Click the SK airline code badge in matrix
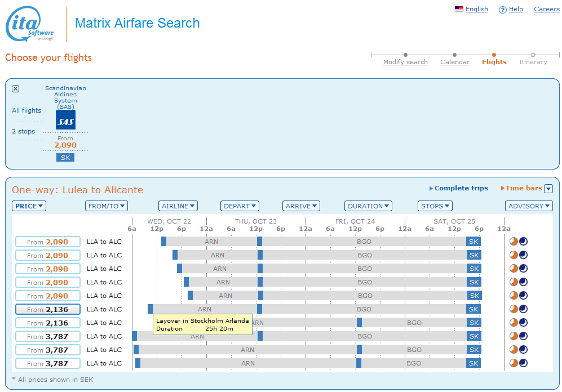Image resolution: width=562 pixels, height=392 pixels. pos(65,158)
